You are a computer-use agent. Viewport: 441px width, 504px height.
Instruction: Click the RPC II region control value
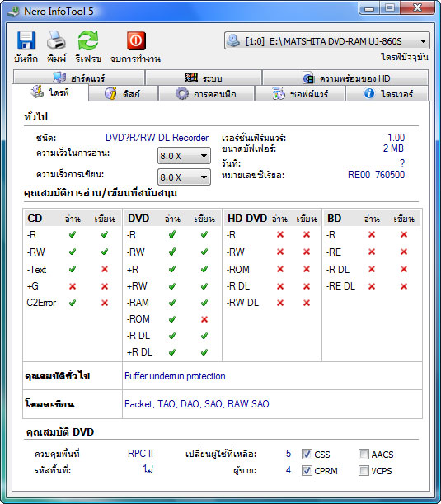[140, 454]
